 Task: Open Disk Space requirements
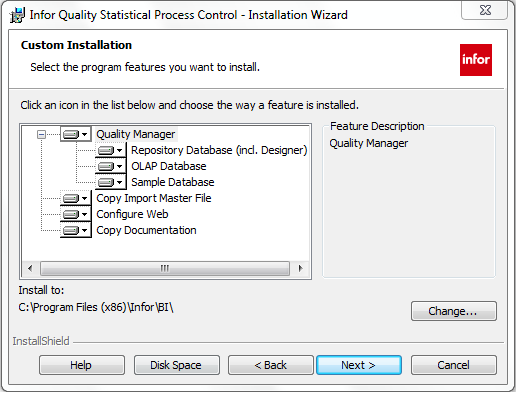(177, 365)
